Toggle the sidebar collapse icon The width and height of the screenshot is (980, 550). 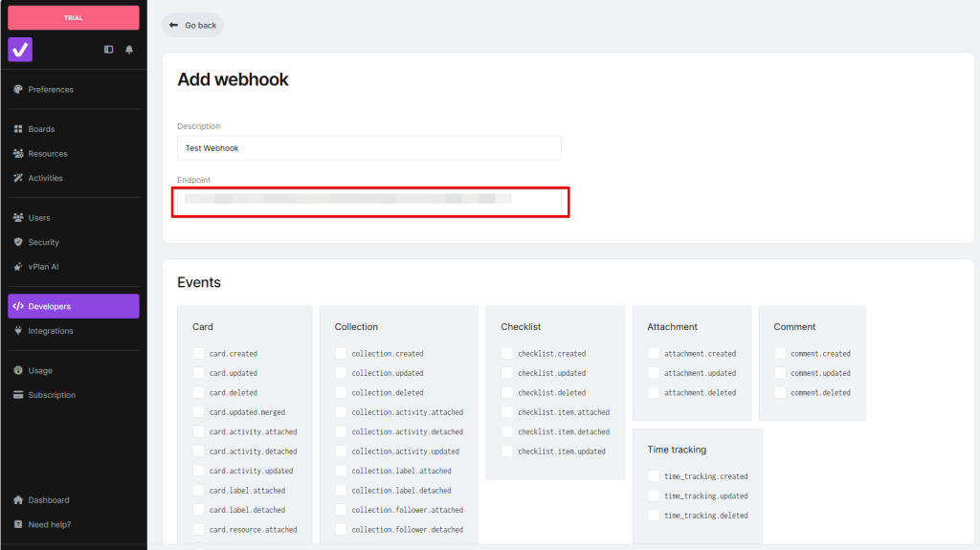pos(108,50)
